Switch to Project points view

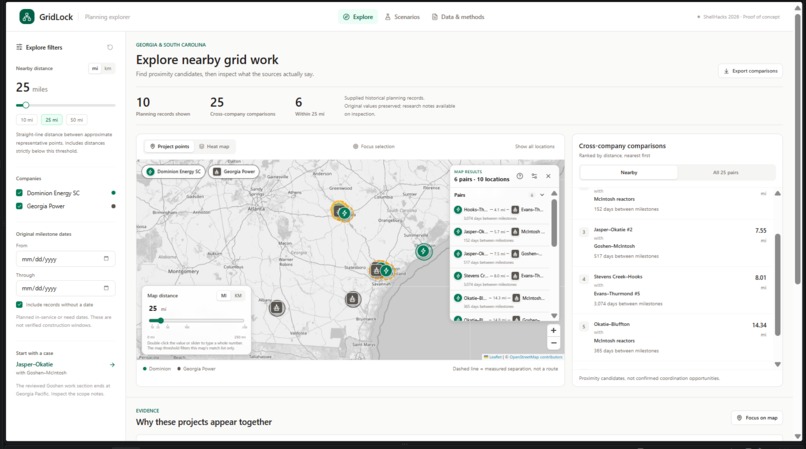tap(170, 147)
